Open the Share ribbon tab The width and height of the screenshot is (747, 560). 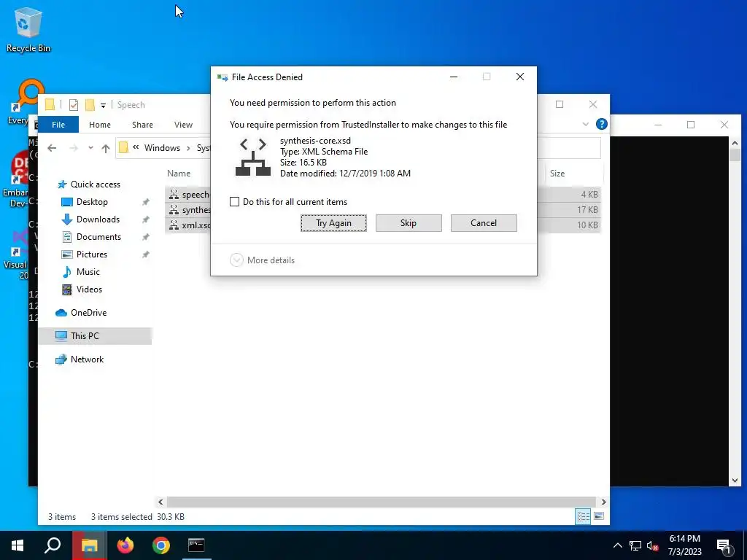(142, 125)
